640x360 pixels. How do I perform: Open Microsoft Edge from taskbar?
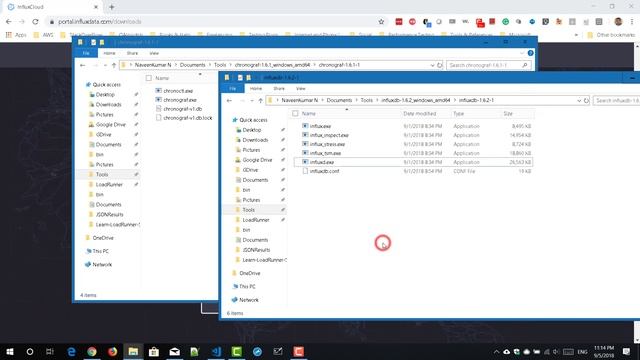tap(71, 351)
